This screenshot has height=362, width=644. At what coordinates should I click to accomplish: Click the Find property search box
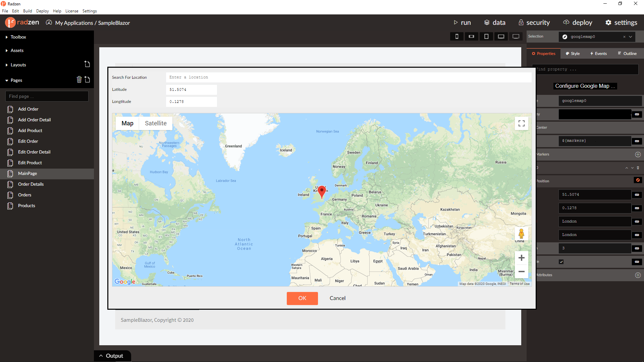point(585,69)
